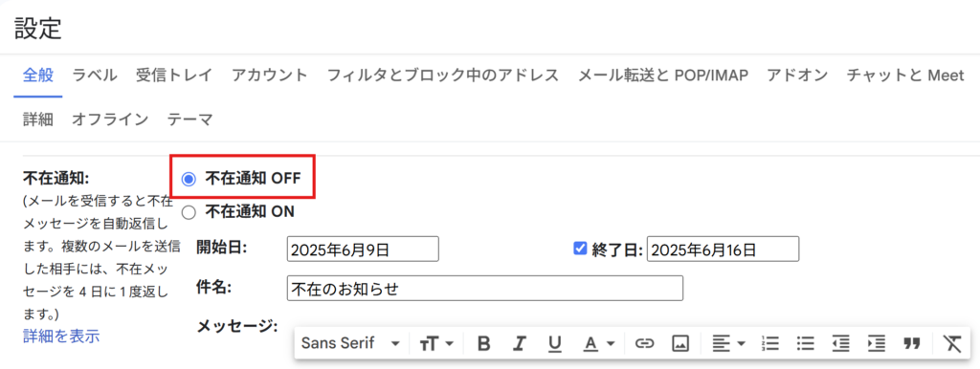Toggle bold formatting in message toolbar

click(x=483, y=343)
